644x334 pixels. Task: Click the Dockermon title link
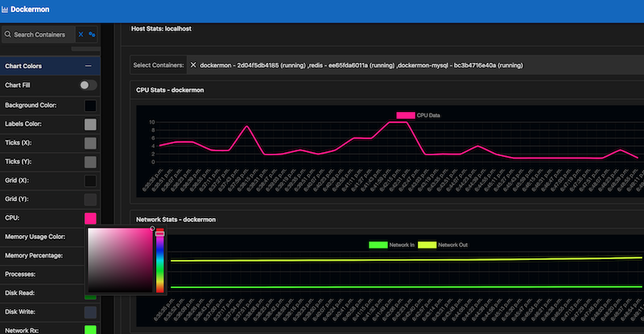click(x=30, y=10)
